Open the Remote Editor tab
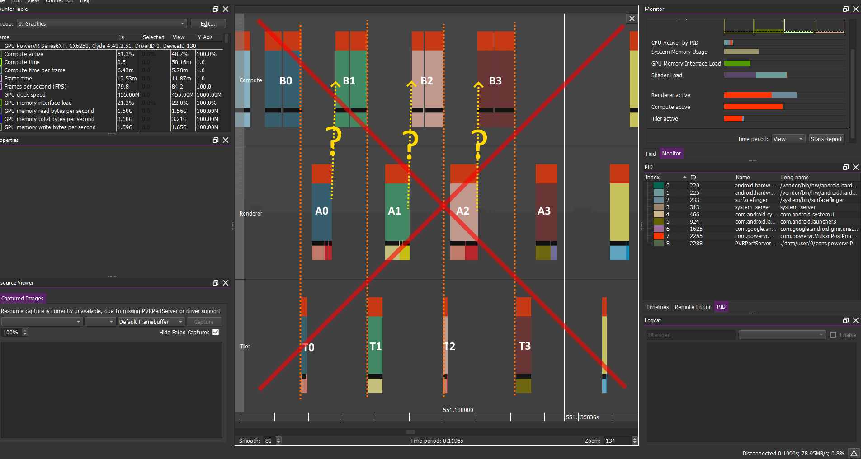Viewport: 868px width, 464px height. pos(693,307)
